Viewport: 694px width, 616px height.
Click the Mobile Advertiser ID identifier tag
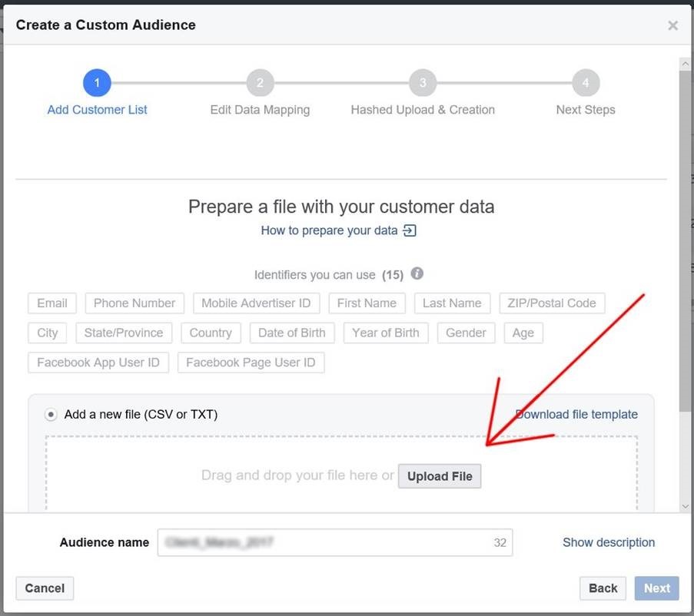[x=256, y=303]
